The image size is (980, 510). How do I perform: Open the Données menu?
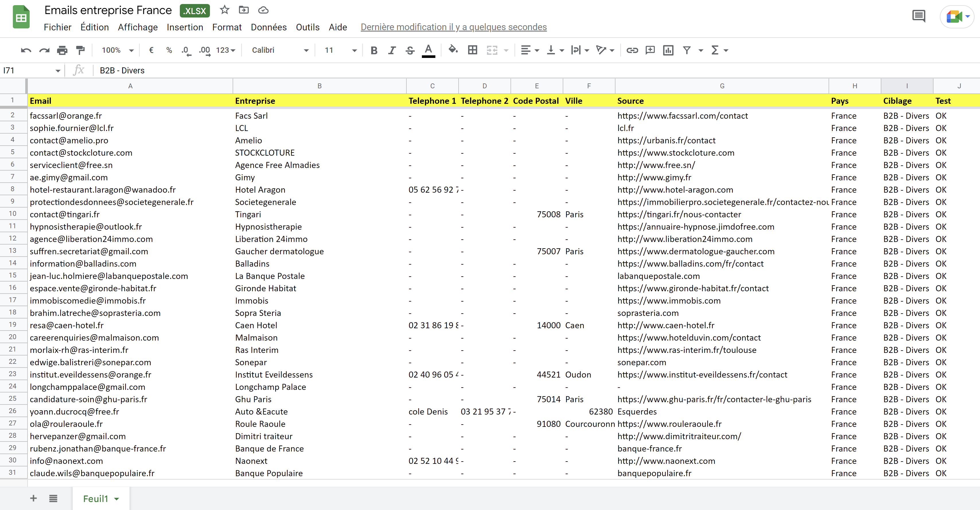(268, 27)
